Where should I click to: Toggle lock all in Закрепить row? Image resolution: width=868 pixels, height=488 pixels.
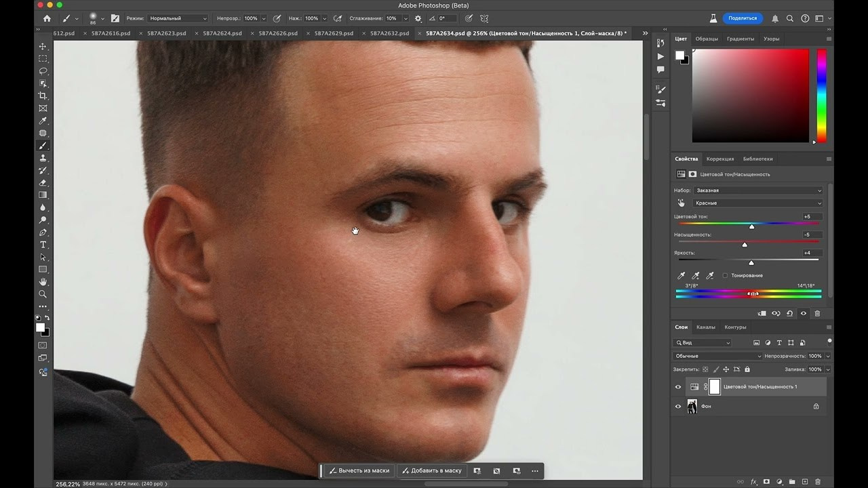pyautogui.click(x=747, y=369)
